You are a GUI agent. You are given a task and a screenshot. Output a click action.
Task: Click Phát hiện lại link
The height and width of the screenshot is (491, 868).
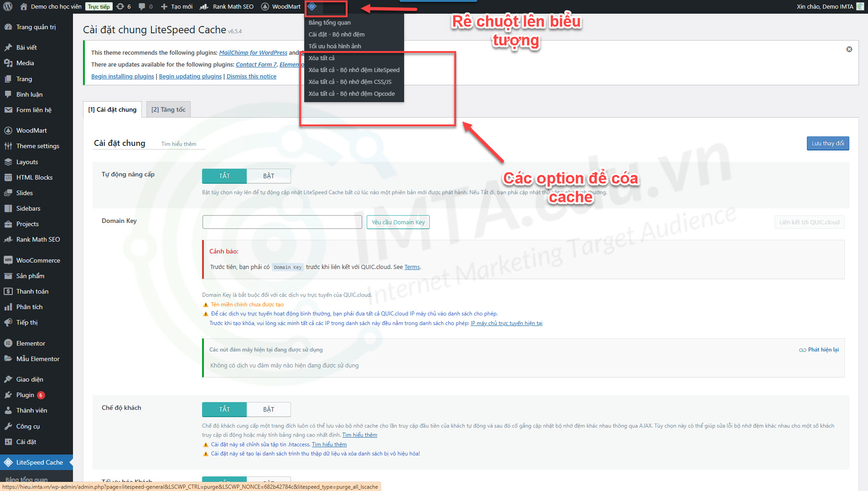click(x=819, y=350)
